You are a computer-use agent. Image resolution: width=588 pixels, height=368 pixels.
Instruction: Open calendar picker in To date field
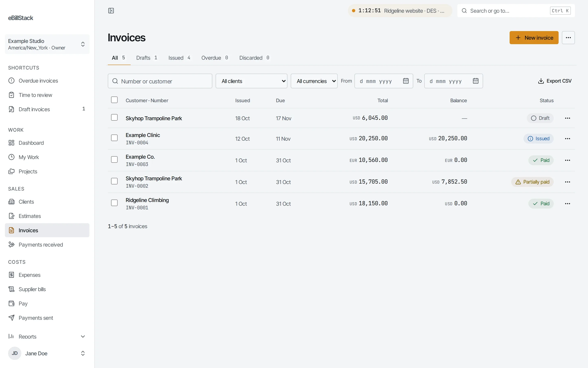[476, 81]
